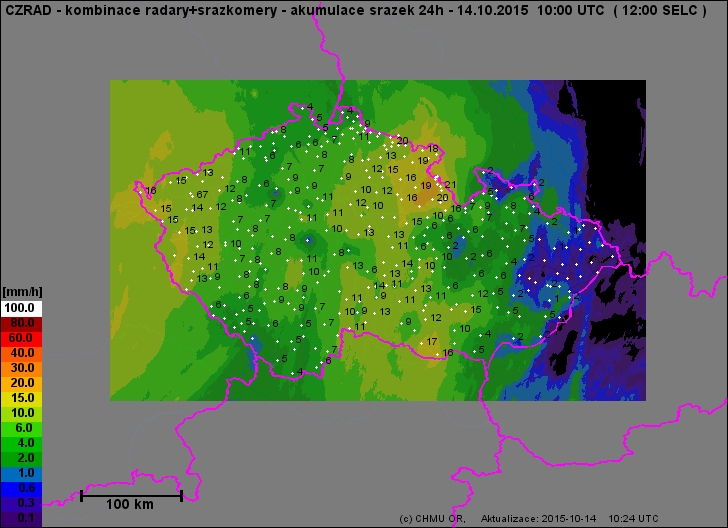Click the 0.1 purple legend swatch
728x528 pixels.
pyautogui.click(x=22, y=518)
